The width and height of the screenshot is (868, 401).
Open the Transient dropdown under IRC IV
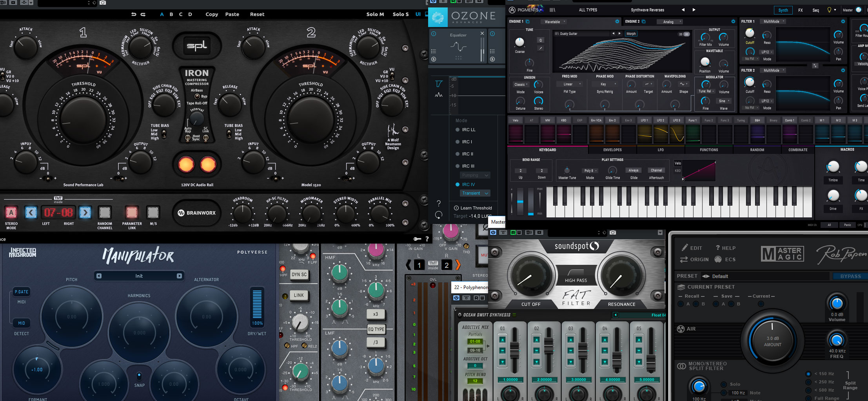click(475, 193)
